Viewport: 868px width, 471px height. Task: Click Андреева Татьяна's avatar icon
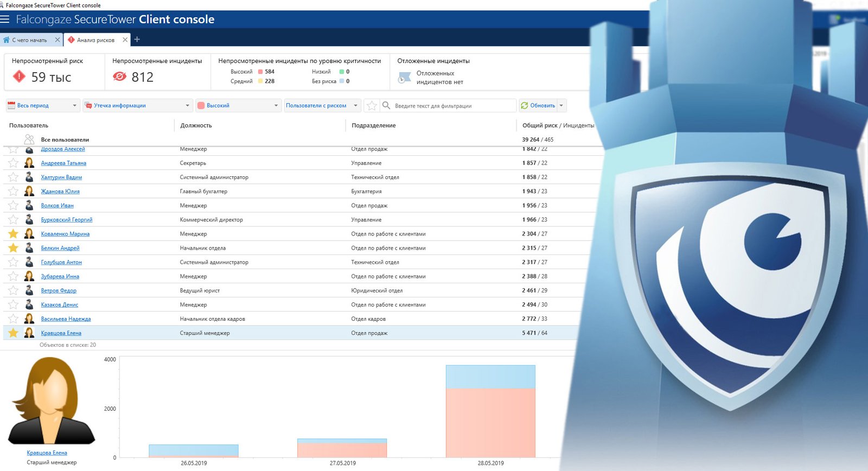(29, 163)
